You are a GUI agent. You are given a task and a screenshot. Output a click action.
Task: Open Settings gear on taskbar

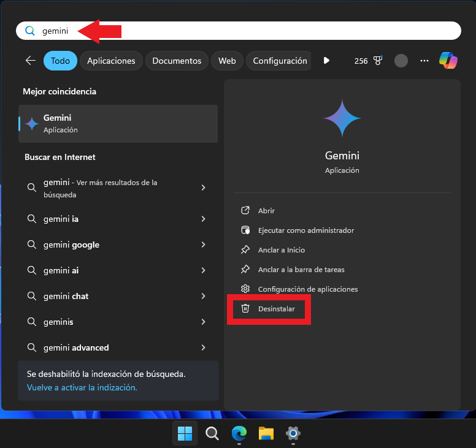click(293, 433)
